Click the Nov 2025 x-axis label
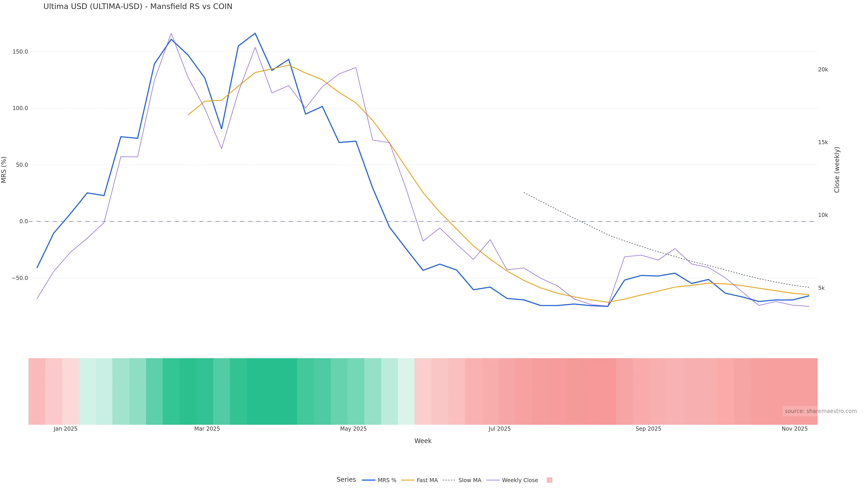The width and height of the screenshot is (868, 488). click(795, 429)
